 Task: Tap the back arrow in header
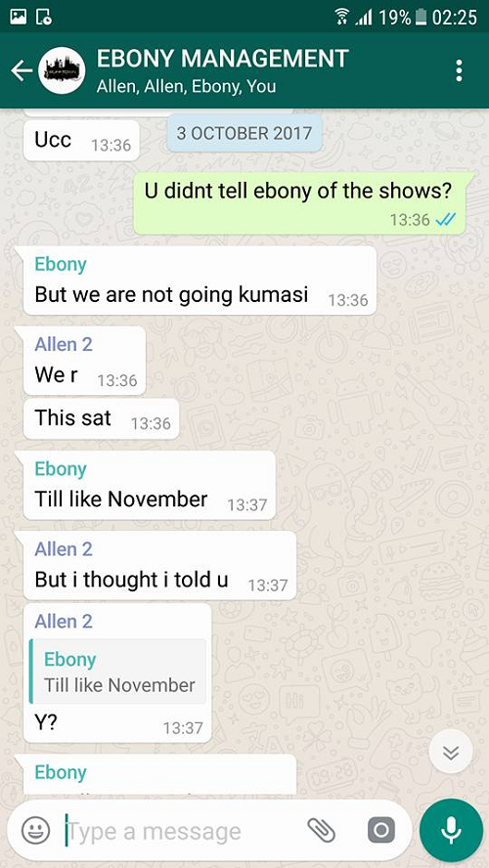click(x=22, y=70)
